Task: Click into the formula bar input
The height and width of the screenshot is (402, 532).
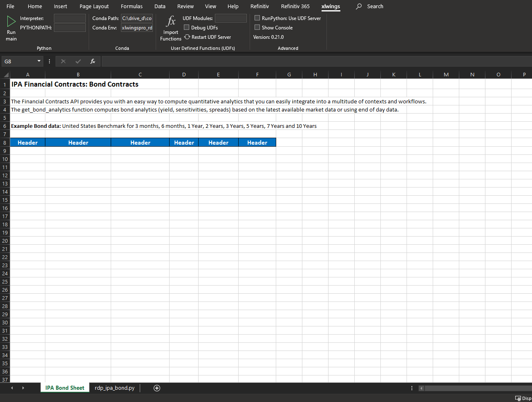Action: (x=317, y=61)
